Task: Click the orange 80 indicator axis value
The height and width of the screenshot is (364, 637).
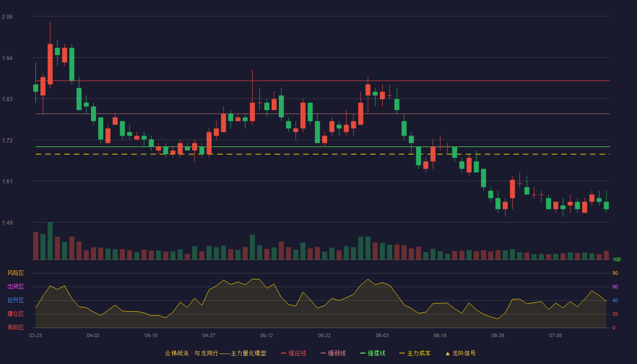Action: click(x=615, y=273)
